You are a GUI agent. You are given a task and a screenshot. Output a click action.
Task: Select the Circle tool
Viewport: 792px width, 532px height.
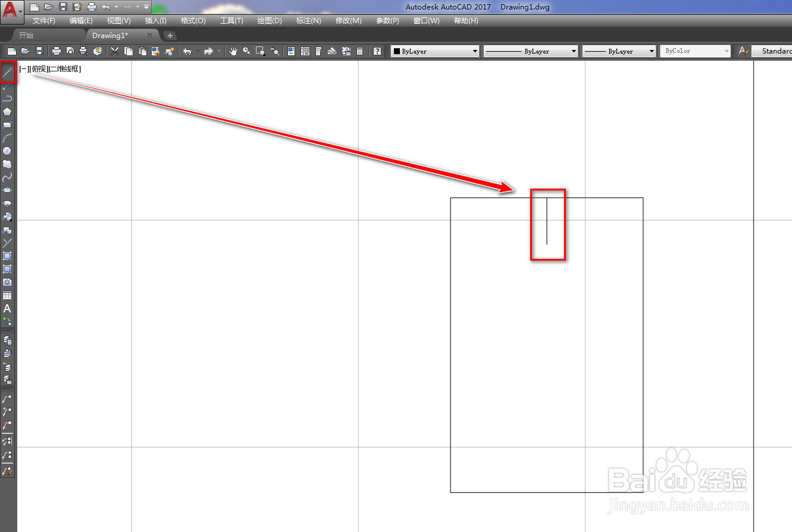point(7,151)
